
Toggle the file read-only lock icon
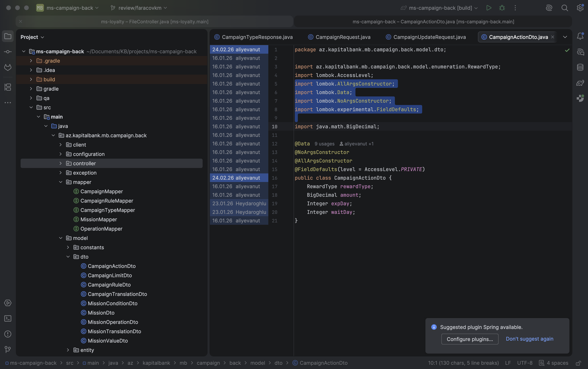578,363
